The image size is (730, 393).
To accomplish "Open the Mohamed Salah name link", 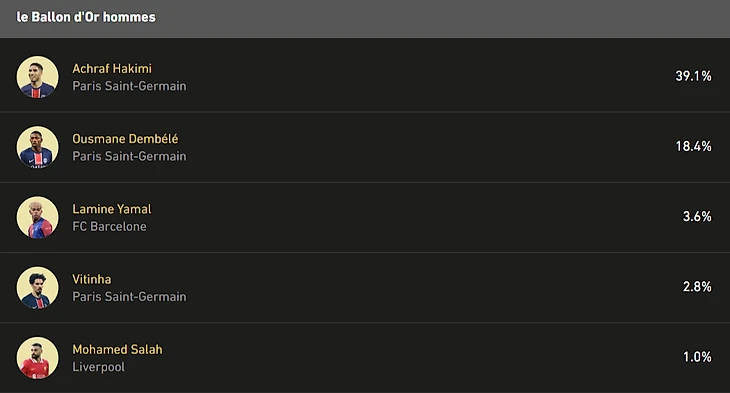I will point(117,349).
